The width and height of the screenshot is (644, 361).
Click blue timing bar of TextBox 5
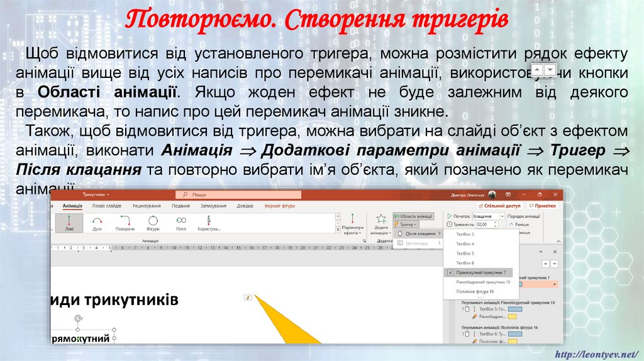tap(516, 309)
